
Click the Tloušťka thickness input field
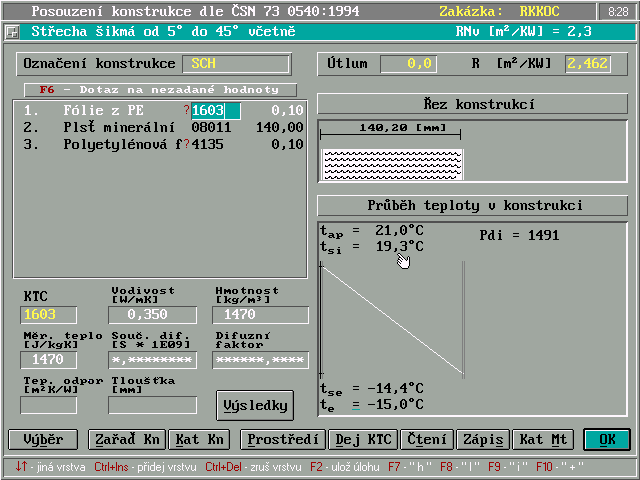coord(152,405)
